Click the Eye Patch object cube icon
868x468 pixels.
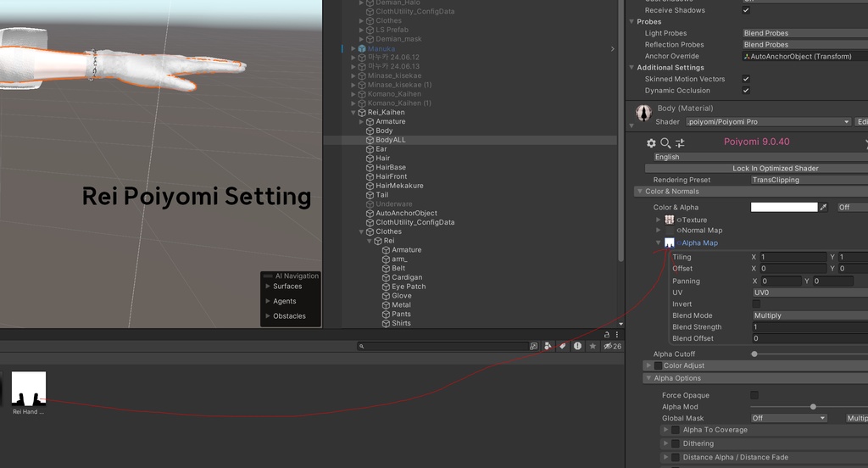point(386,287)
